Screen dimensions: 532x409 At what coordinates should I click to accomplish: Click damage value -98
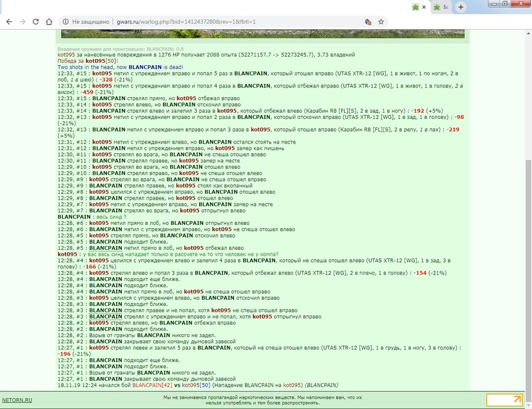pos(459,117)
